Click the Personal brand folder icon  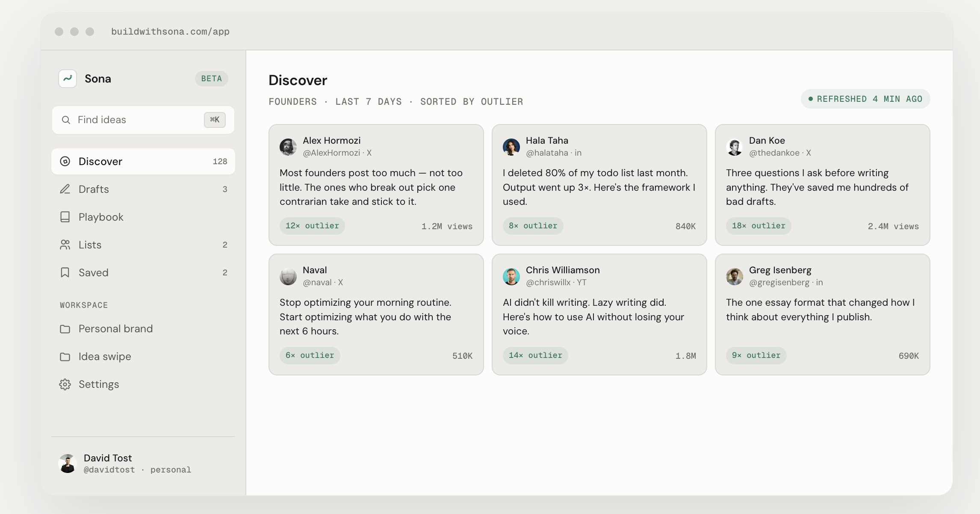point(65,329)
